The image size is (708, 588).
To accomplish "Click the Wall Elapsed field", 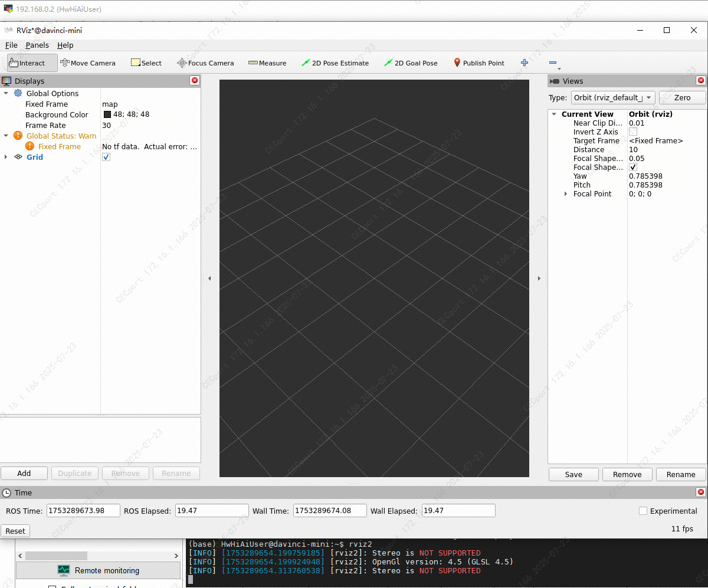I will pos(458,511).
